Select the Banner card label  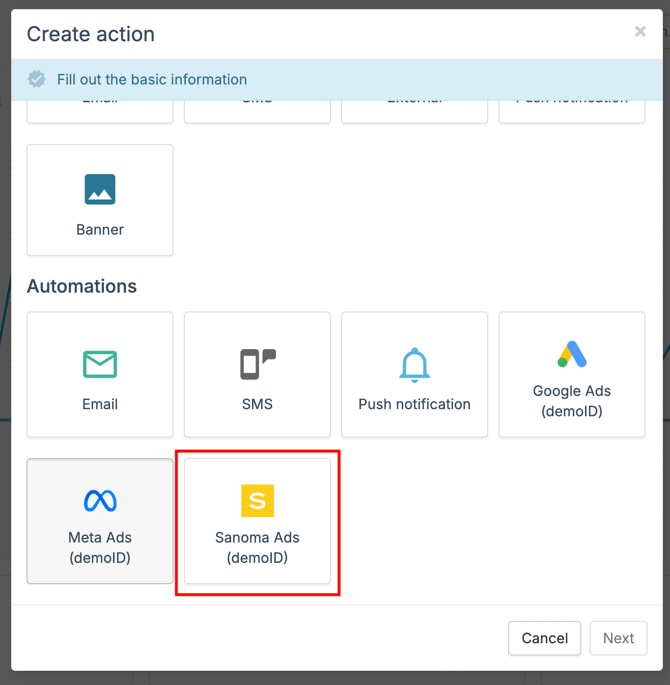(x=100, y=229)
